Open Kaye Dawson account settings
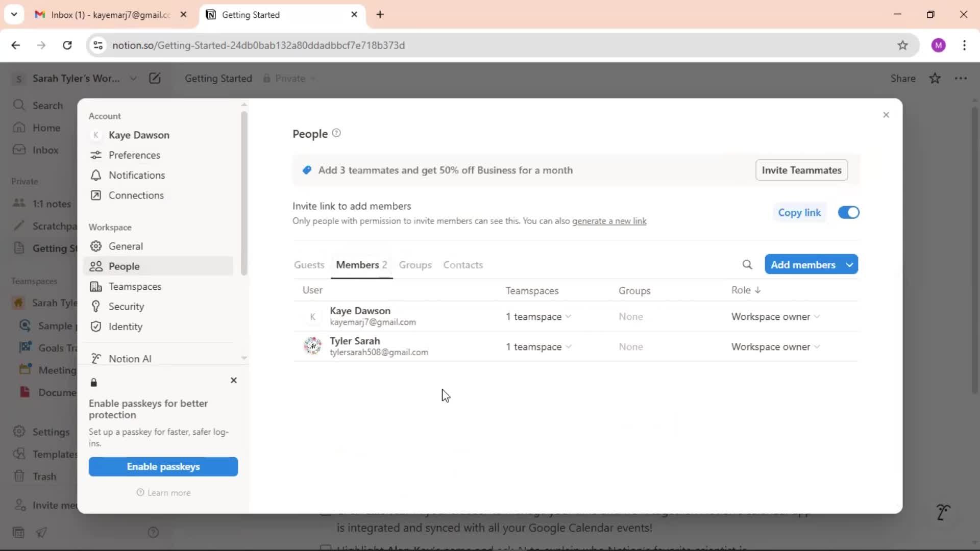 tap(158, 135)
